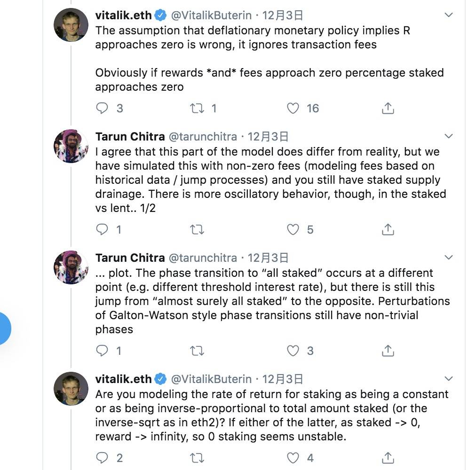476x470 pixels.
Task: Reply to Vitalik's deflationary monetary policy tweet
Action: coord(102,108)
